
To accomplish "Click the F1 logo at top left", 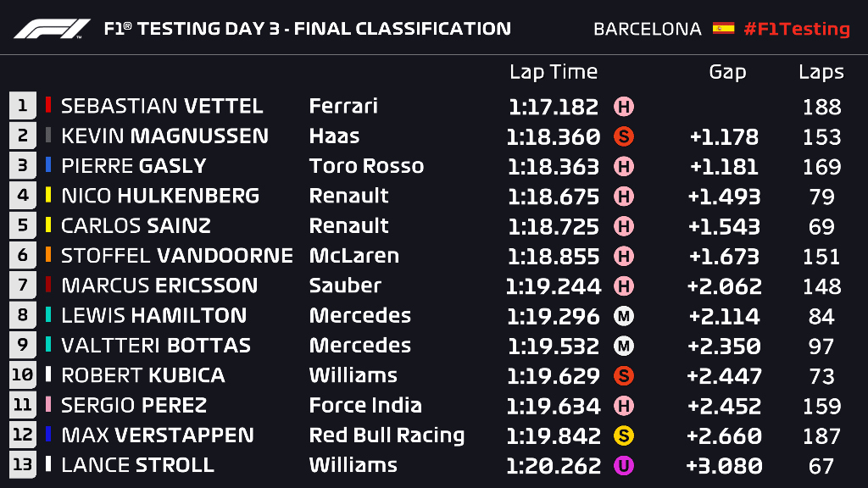I will coord(52,29).
